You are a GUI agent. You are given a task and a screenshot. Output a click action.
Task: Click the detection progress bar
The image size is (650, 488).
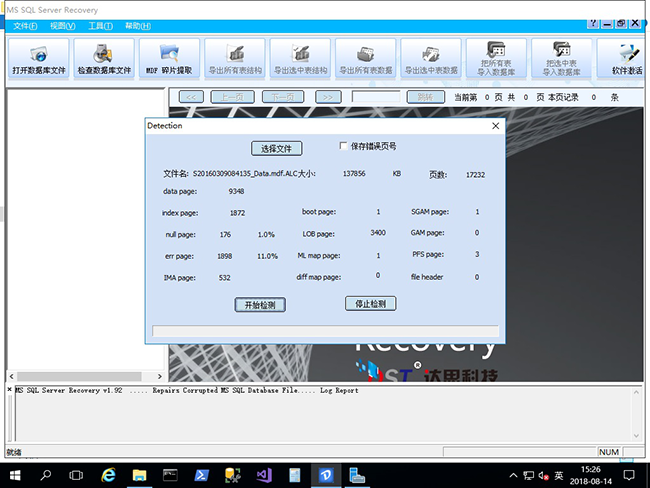[324, 331]
